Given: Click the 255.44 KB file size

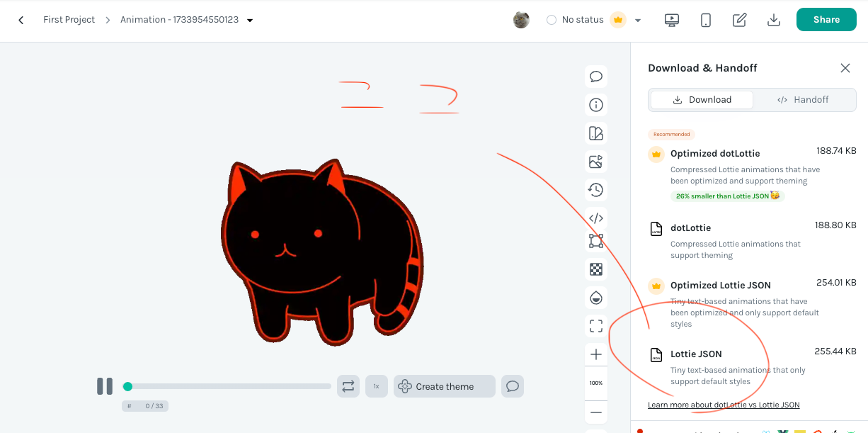Looking at the screenshot, I should [x=836, y=351].
